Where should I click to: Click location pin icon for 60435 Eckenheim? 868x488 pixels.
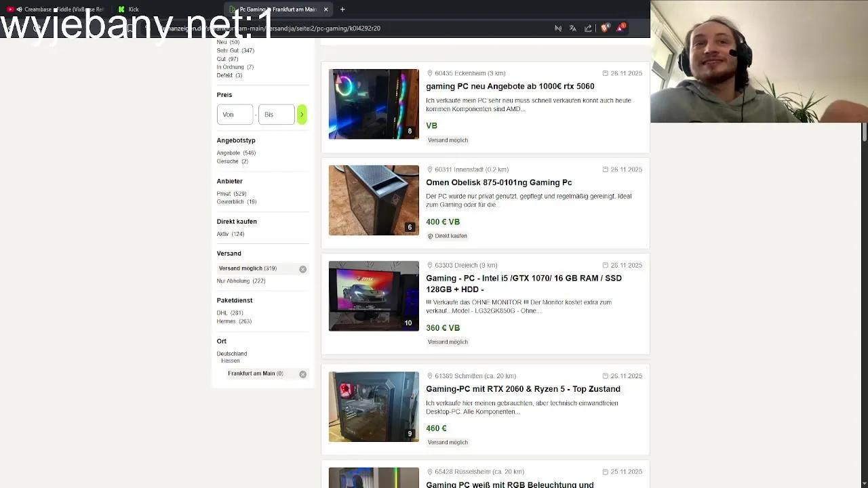pyautogui.click(x=429, y=73)
